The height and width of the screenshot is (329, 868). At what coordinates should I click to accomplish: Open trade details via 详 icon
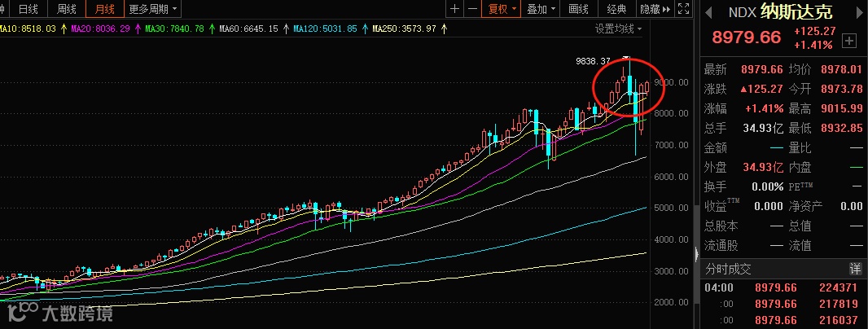855,270
